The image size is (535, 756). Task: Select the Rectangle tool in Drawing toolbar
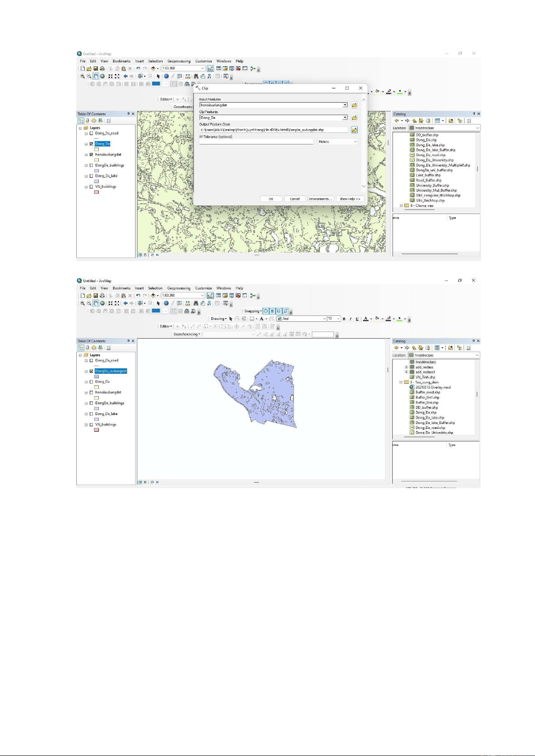252,319
